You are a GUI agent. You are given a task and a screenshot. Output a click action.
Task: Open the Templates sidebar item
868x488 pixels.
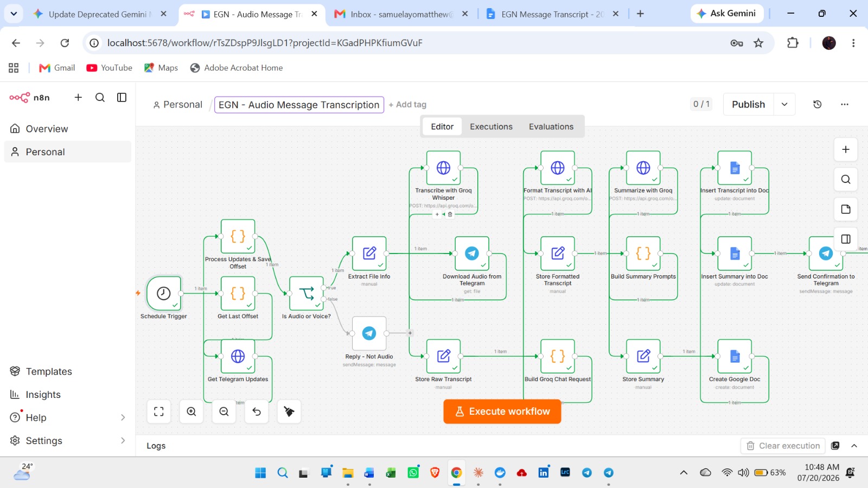pos(68,371)
